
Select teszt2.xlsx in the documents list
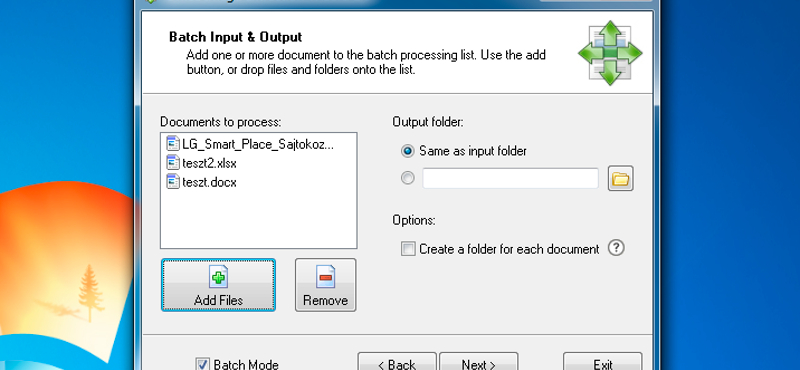[x=209, y=163]
